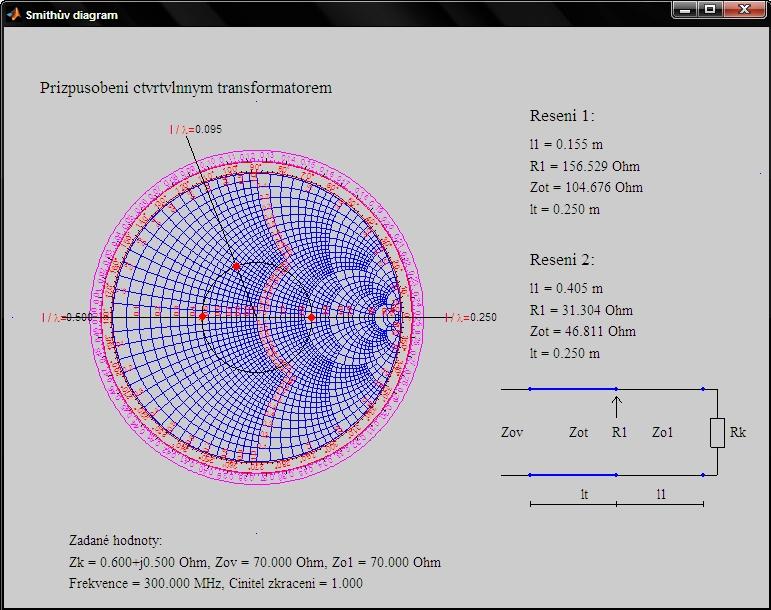
Task: Click the 'Frekvence = 300.000 MHz' value
Action: click(x=146, y=583)
